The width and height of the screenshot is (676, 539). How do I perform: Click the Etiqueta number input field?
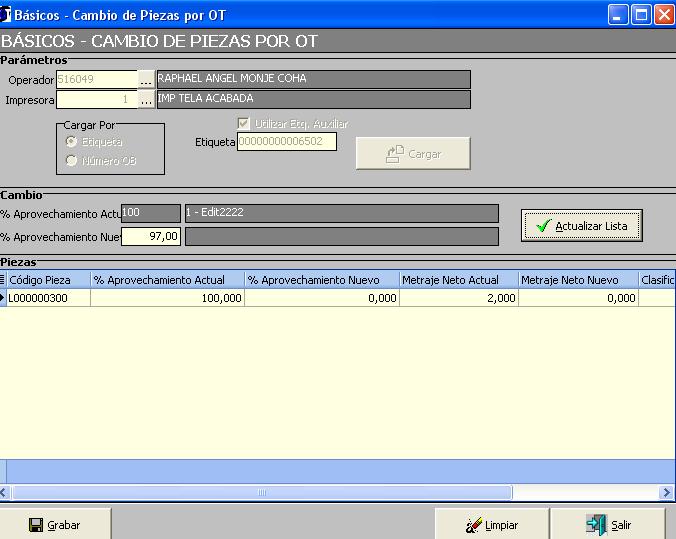pyautogui.click(x=286, y=142)
